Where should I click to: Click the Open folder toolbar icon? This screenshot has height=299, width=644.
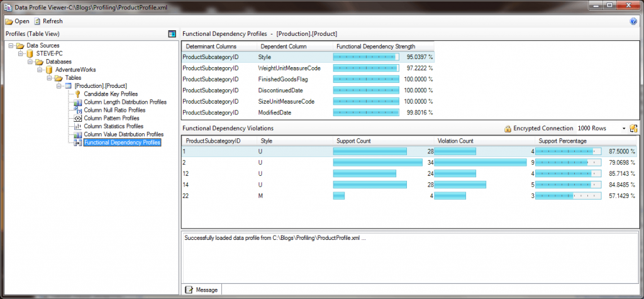(9, 21)
